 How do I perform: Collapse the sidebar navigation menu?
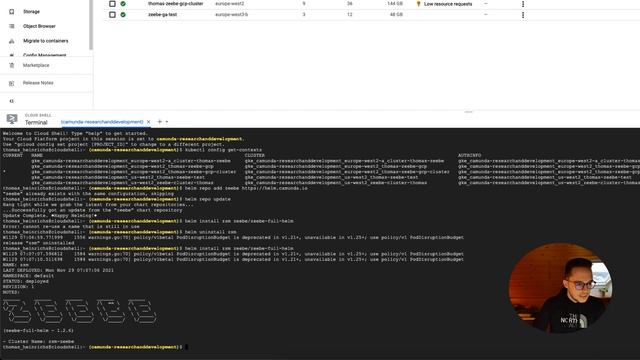click(11, 101)
